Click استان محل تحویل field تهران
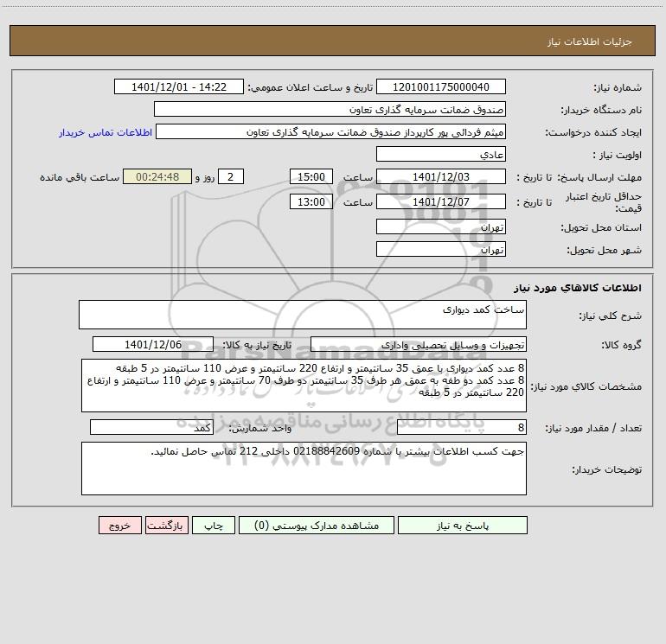Image resolution: width=666 pixels, height=644 pixels. (x=441, y=227)
